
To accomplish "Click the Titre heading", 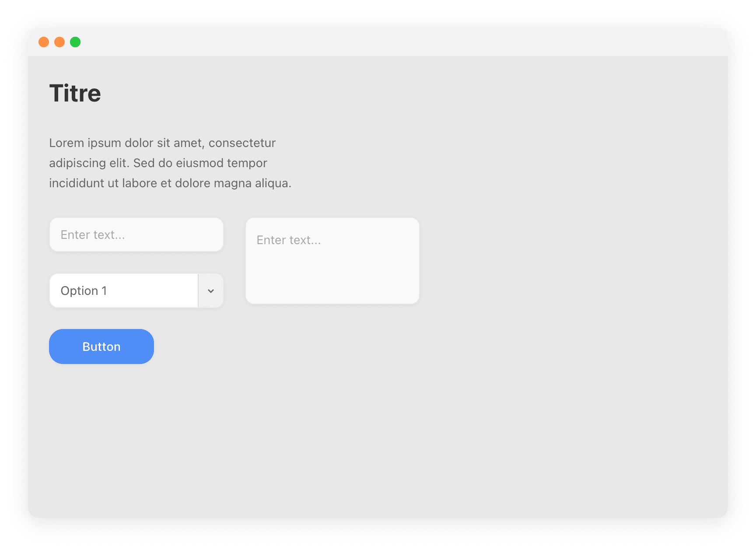I will point(75,93).
